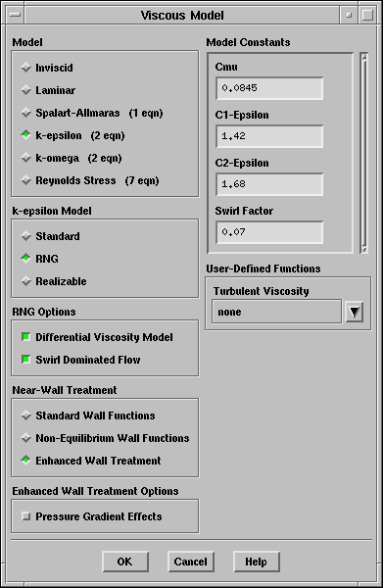Viewport: 383px width, 588px height.
Task: Select Reynolds Stress (7 eqn) model
Action: 90,180
